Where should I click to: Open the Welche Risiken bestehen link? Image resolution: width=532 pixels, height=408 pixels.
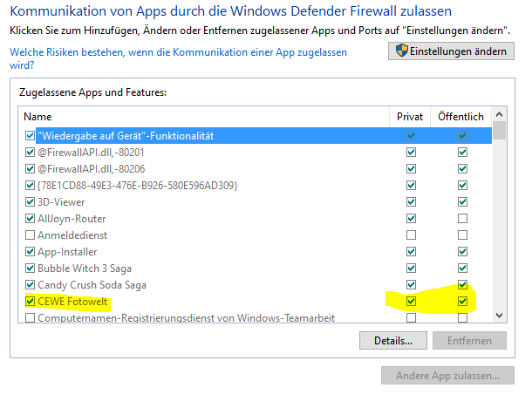click(179, 58)
